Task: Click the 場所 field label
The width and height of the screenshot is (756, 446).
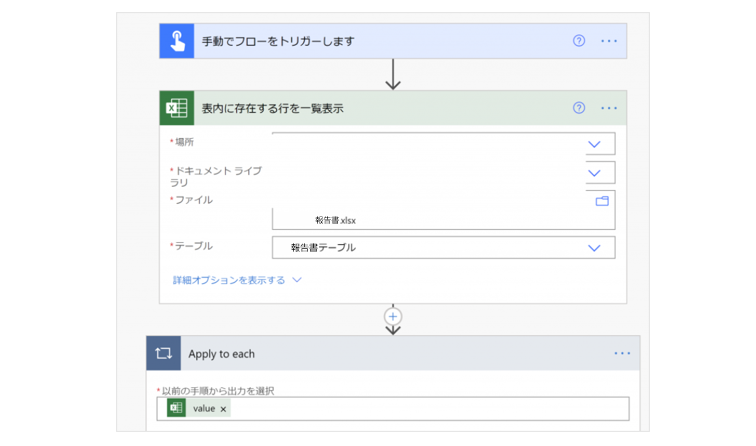Action: tap(184, 142)
